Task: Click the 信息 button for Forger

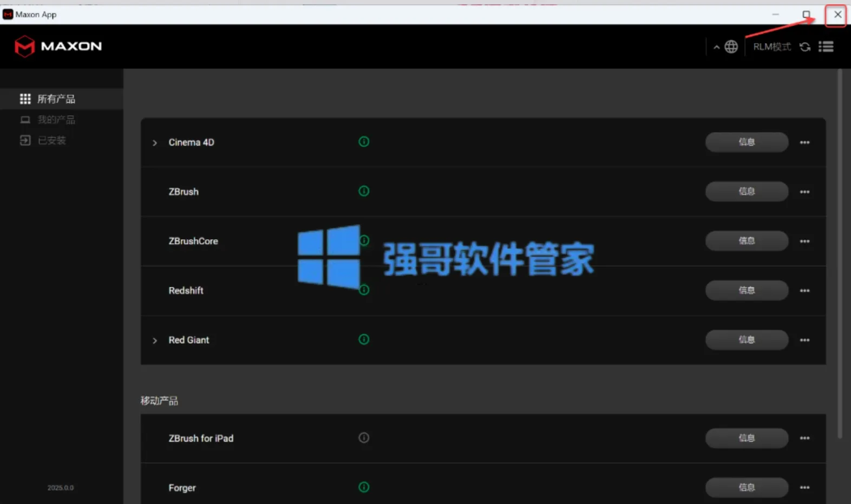Action: [x=747, y=487]
